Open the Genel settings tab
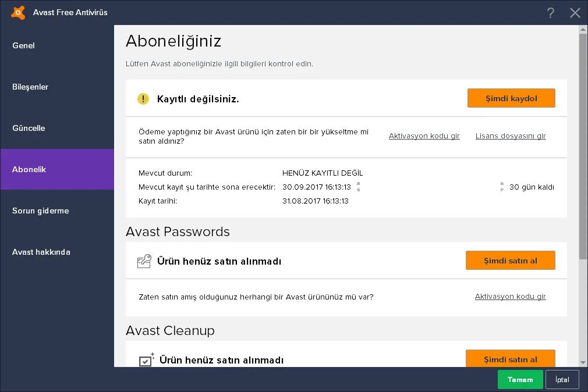 point(24,45)
